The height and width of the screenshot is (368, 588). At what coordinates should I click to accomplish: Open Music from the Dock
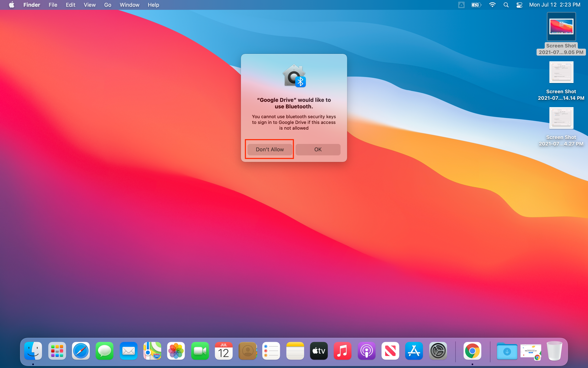[343, 351]
